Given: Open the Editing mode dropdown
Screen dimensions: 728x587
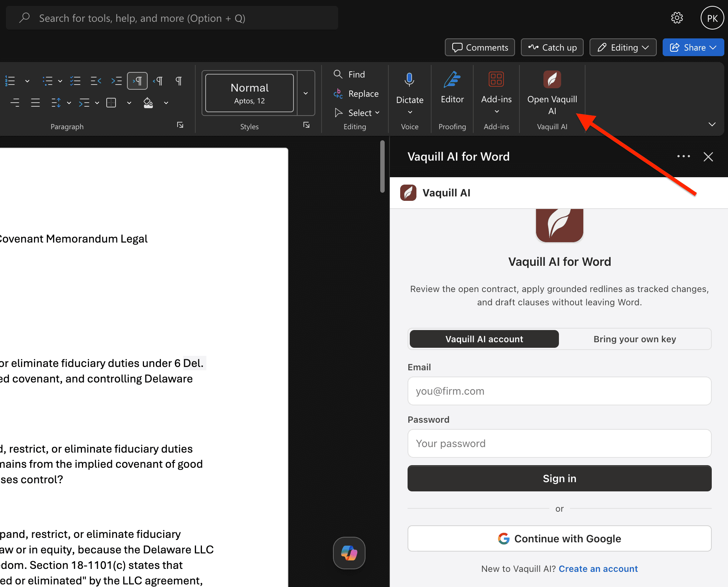Looking at the screenshot, I should 623,47.
